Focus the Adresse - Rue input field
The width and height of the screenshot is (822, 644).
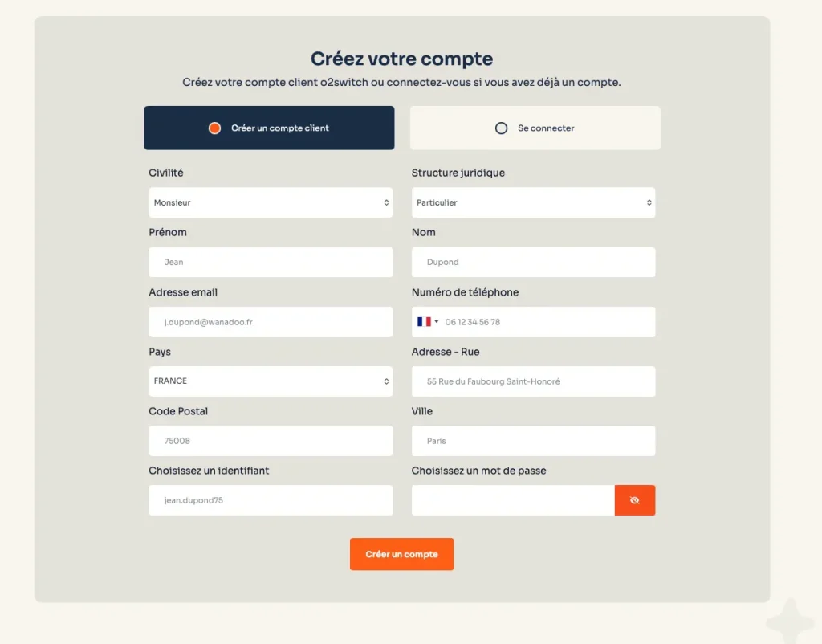533,381
